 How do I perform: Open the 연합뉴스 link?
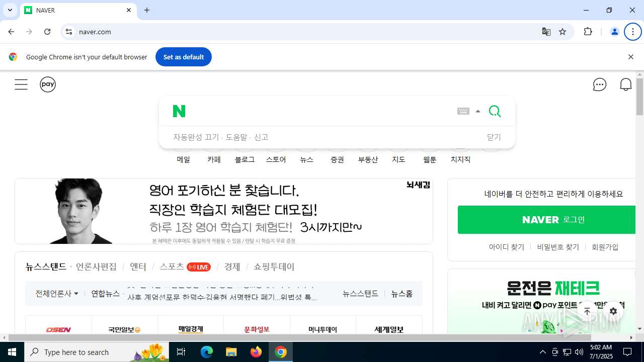tap(105, 294)
